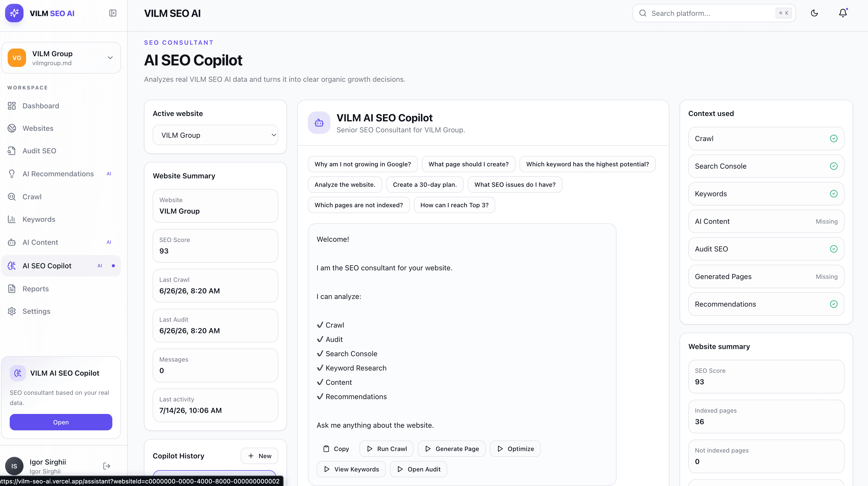Click the green check beside Keywords context
The height and width of the screenshot is (486, 868).
point(834,194)
